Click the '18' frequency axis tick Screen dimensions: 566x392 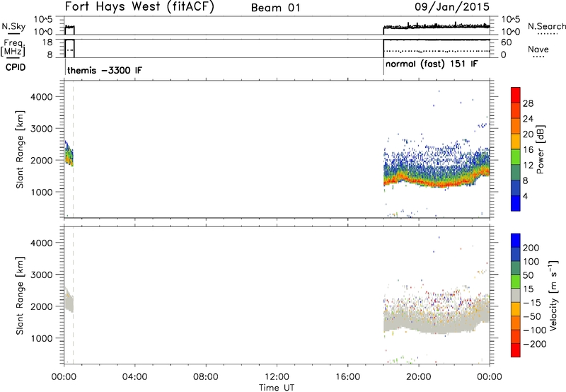coord(47,42)
